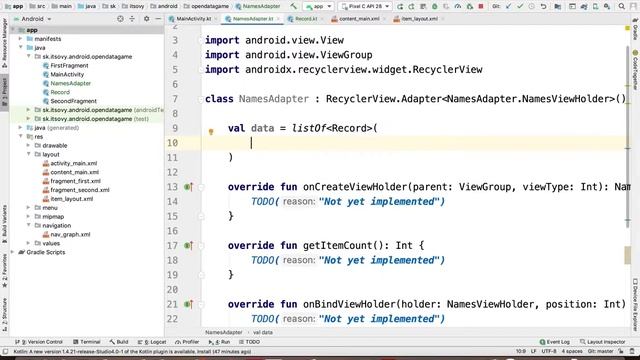Select nav_graph.xml in project tree
This screenshot has width=640, height=360.
pyautogui.click(x=70, y=235)
